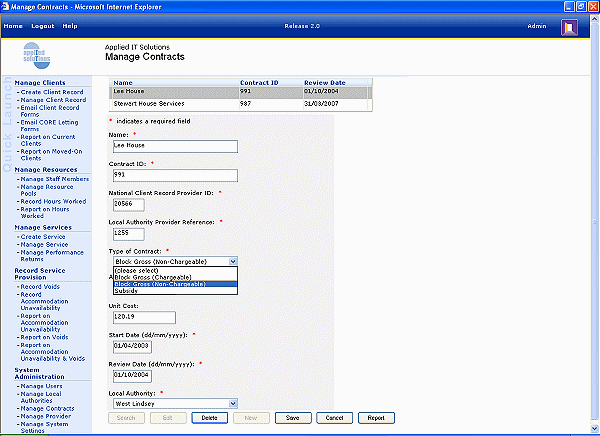Click Logout in the top bar
This screenshot has height=436, width=600.
(43, 25)
